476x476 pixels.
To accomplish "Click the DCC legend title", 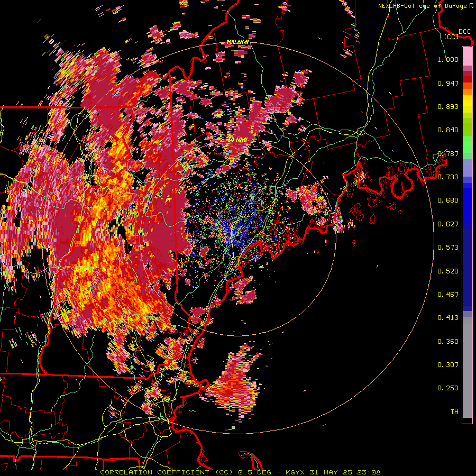I will [x=464, y=32].
